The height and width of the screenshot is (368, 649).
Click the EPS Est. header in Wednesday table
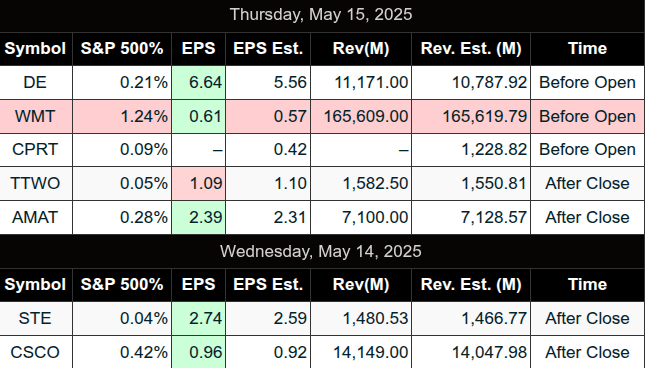click(268, 285)
